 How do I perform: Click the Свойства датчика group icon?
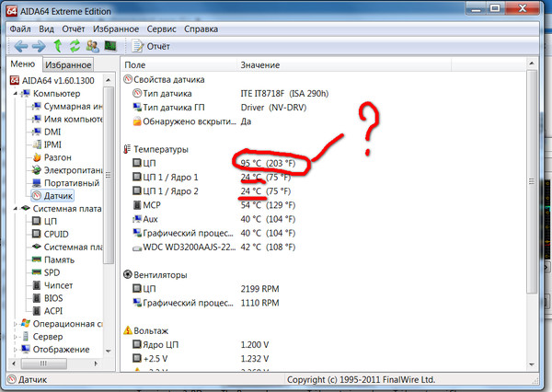tap(128, 79)
